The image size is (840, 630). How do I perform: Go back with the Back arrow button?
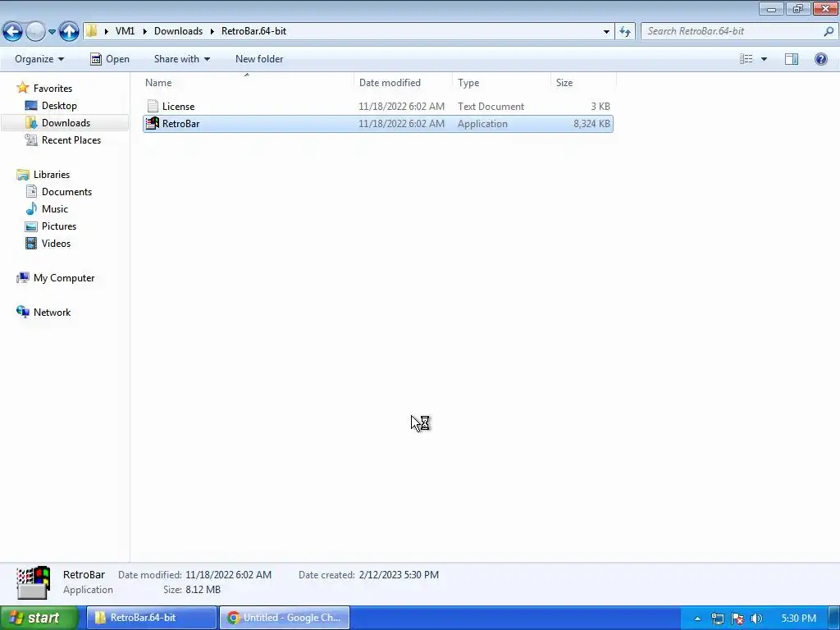13,31
